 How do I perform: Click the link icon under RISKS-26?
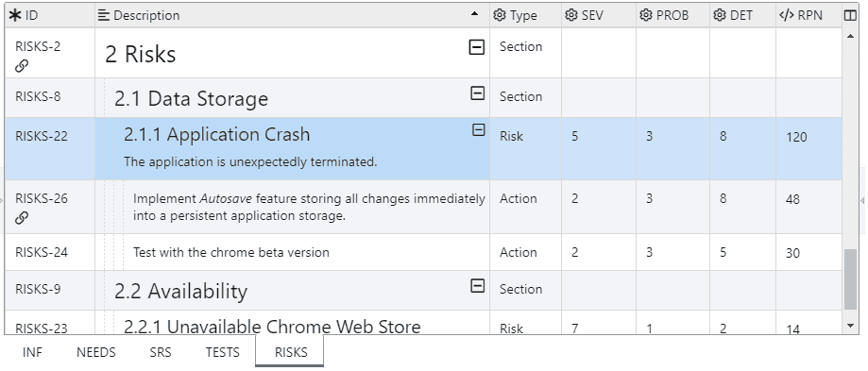22,218
